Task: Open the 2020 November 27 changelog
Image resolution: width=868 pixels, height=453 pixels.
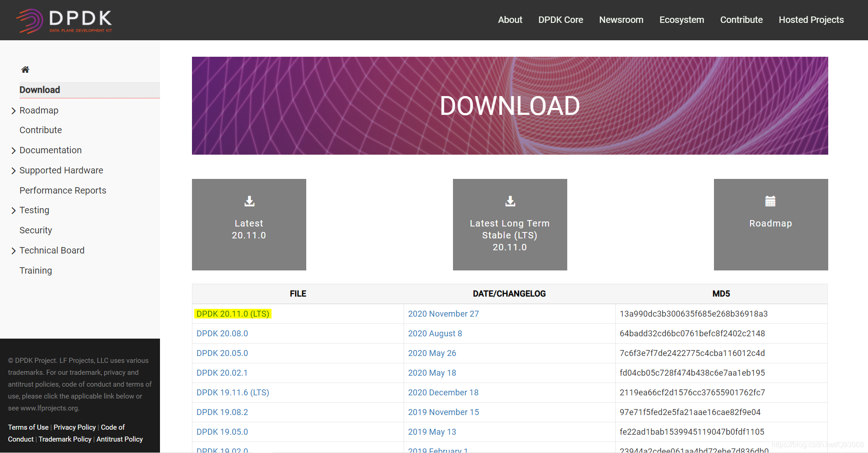Action: point(443,314)
